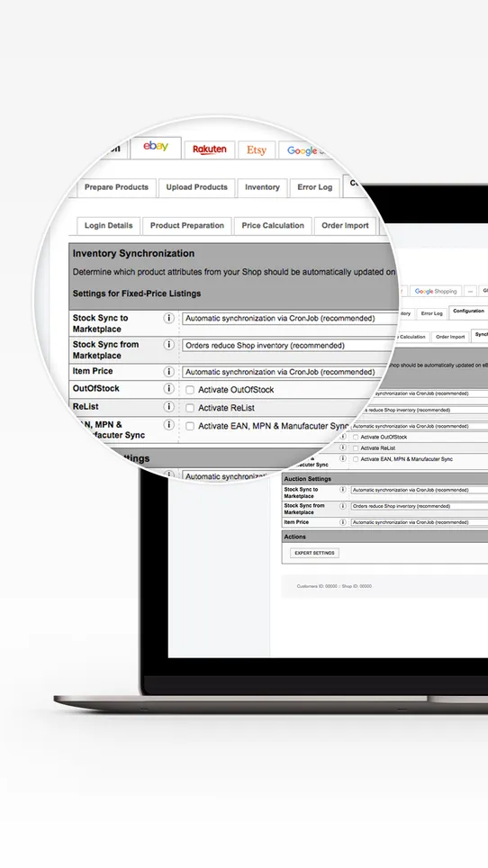Viewport: 488px width, 868px height.
Task: Switch to Upload Products tab in magnified view
Action: click(x=197, y=187)
